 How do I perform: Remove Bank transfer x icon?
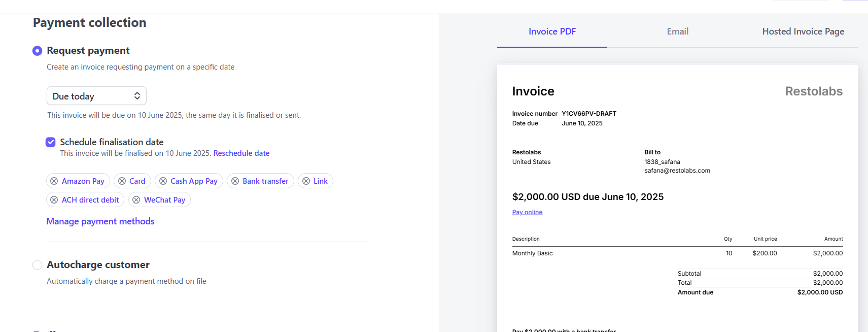235,181
